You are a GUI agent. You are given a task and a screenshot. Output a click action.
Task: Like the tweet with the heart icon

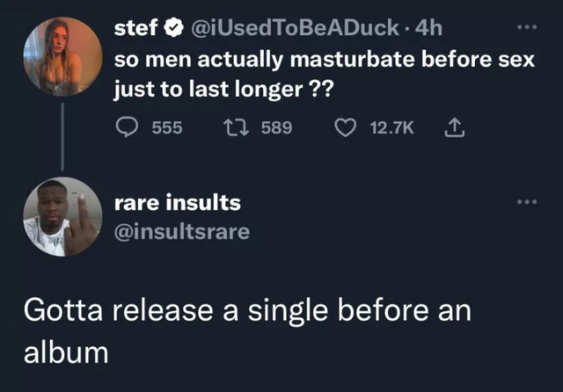348,128
